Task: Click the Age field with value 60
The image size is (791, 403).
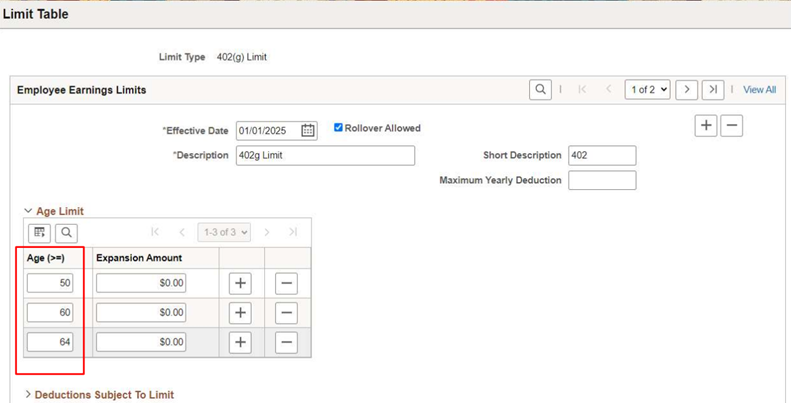Action: click(x=50, y=313)
